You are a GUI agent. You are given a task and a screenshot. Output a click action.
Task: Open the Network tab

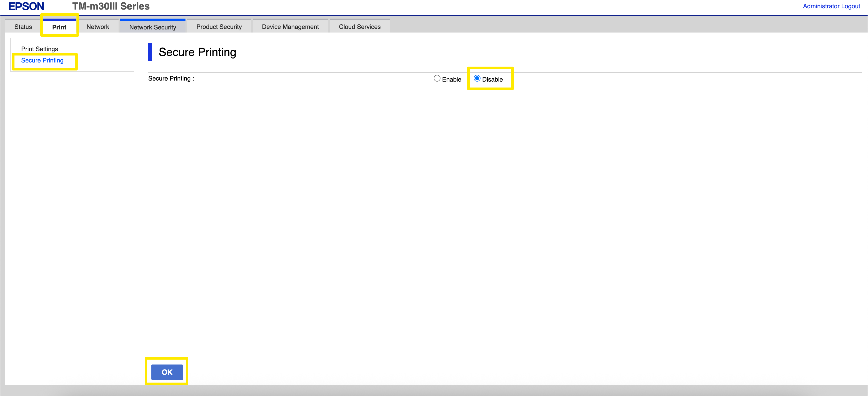[x=98, y=27]
